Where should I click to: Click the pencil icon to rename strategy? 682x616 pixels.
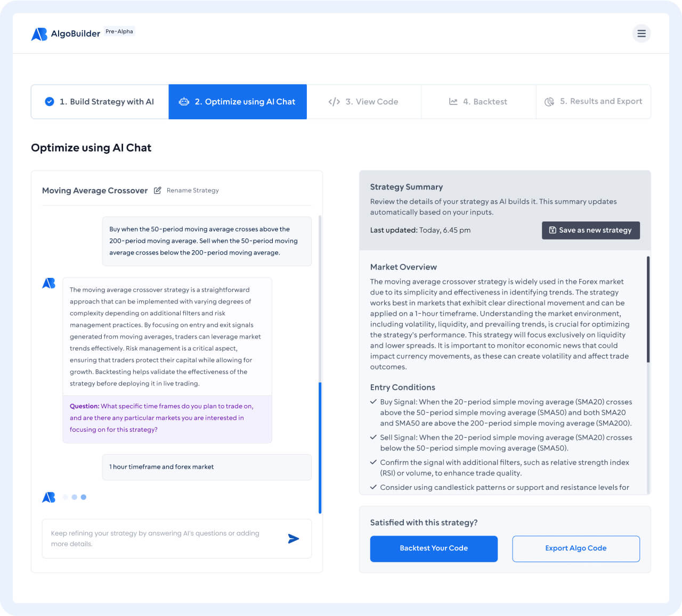point(158,190)
